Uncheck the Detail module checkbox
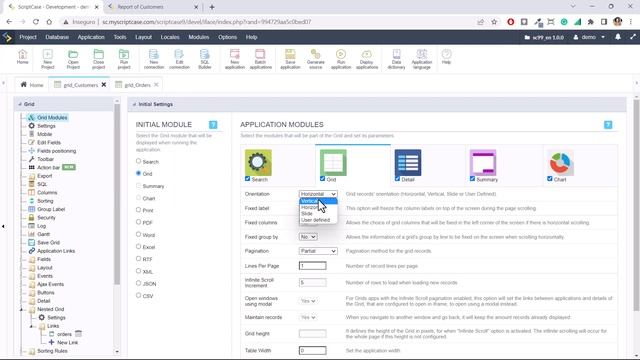 [398, 179]
